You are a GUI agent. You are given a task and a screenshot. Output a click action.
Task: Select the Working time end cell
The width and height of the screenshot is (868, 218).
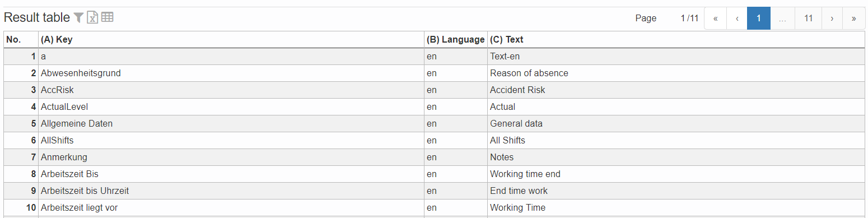tap(676, 174)
